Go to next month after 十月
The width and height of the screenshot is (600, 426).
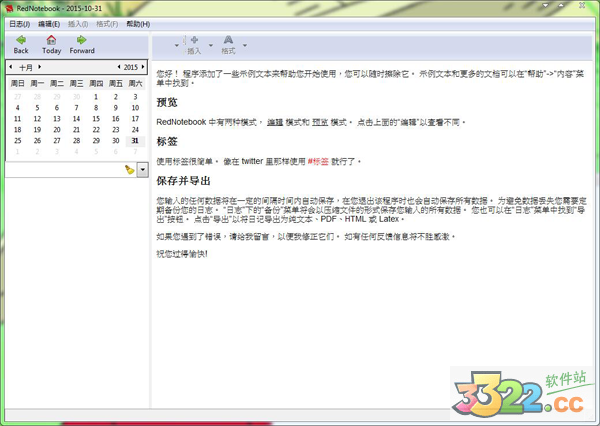(x=41, y=67)
